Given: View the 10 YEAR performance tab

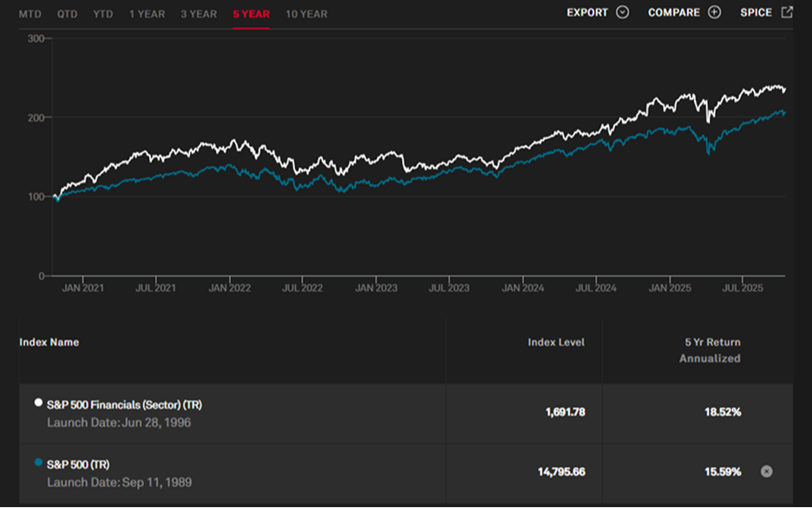Looking at the screenshot, I should pos(306,14).
